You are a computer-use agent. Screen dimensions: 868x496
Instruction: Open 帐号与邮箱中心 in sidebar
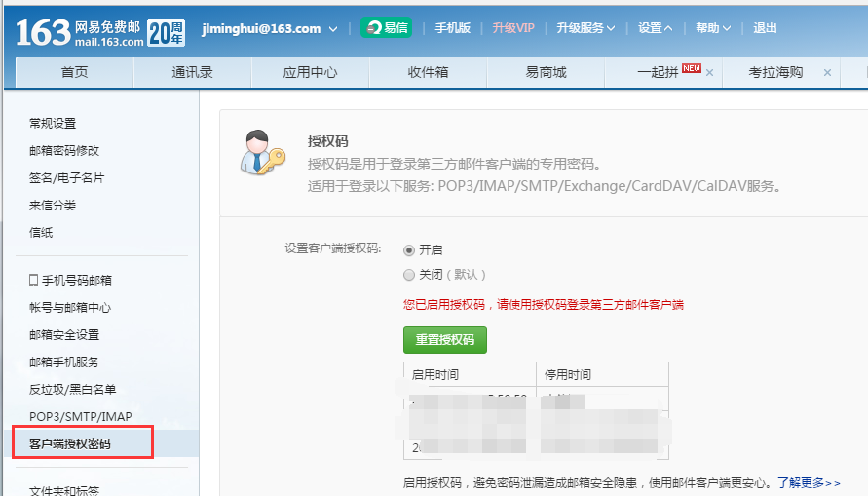coord(70,307)
